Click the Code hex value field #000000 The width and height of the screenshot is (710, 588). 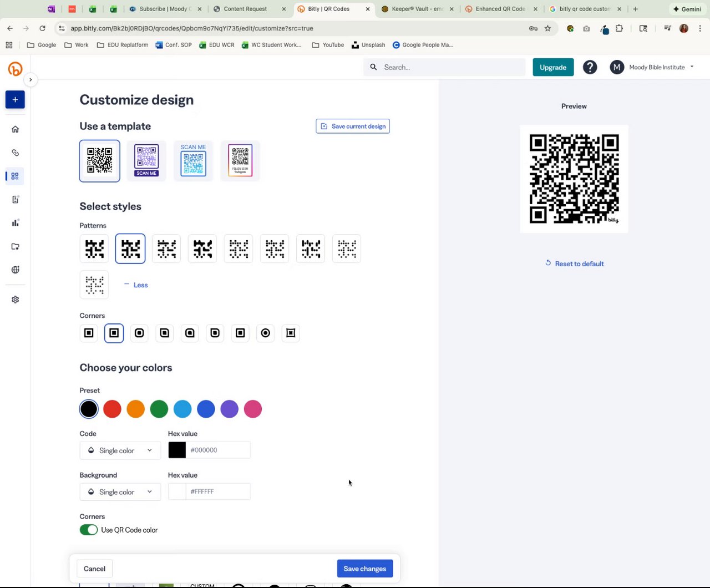tap(218, 450)
